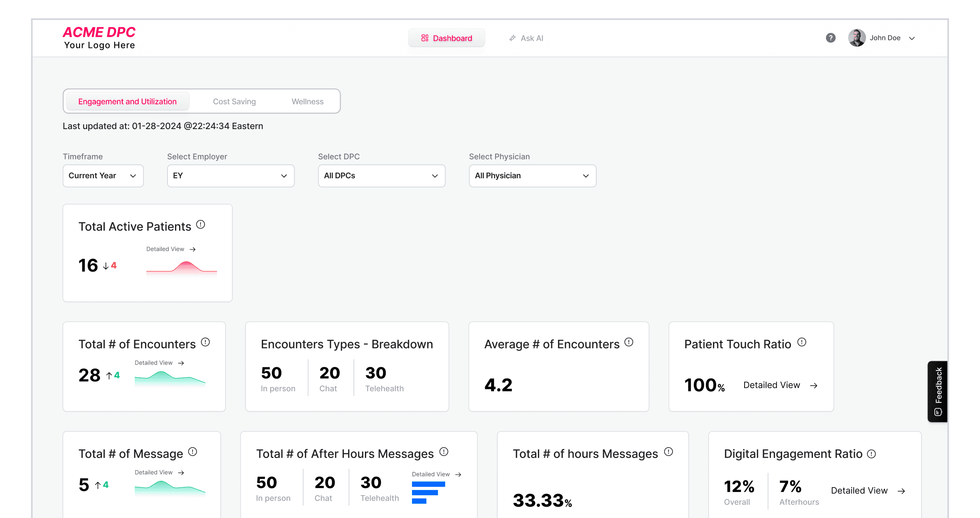Expand the Select Employer dropdown
Screen dimensions: 980x518
[x=231, y=176]
